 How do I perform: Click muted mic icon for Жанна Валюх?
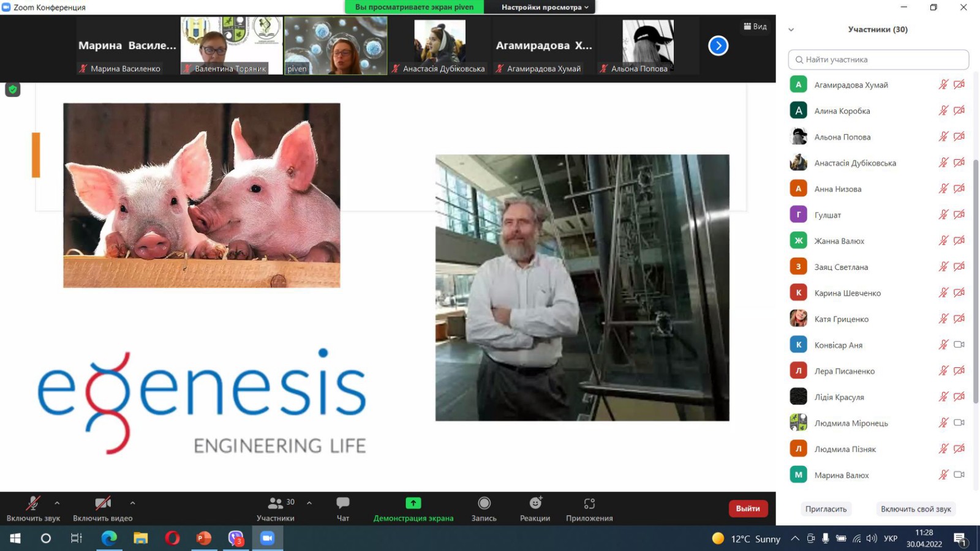click(x=943, y=241)
